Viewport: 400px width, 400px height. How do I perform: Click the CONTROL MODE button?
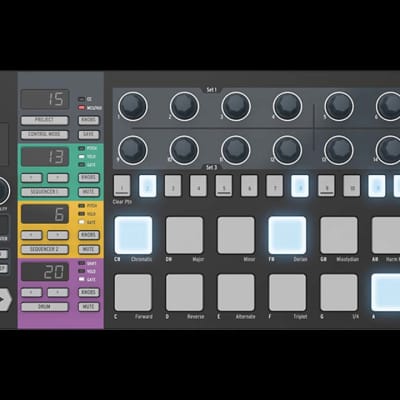click(45, 134)
